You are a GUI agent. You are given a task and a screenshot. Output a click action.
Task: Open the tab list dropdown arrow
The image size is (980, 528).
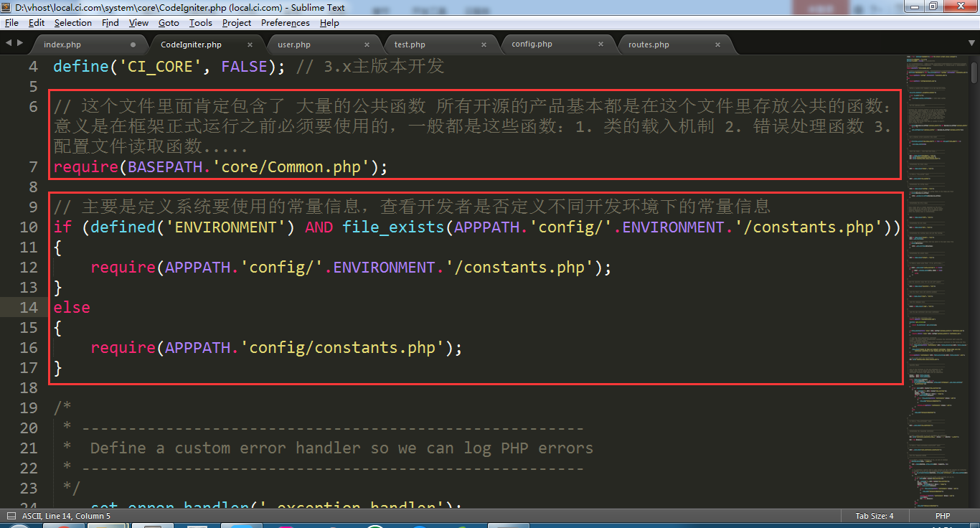point(972,43)
